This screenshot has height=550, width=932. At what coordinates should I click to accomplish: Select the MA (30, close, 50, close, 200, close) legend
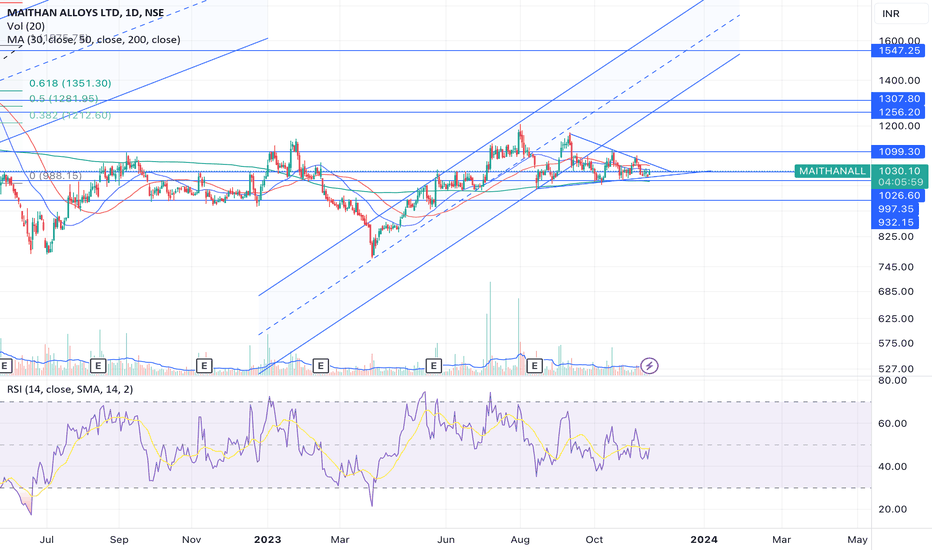(93, 40)
